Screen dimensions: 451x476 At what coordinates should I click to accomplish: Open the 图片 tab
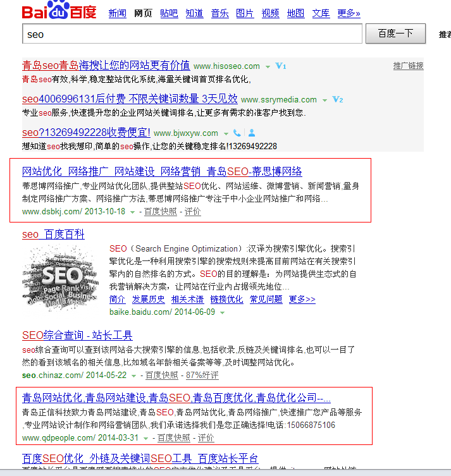[245, 13]
